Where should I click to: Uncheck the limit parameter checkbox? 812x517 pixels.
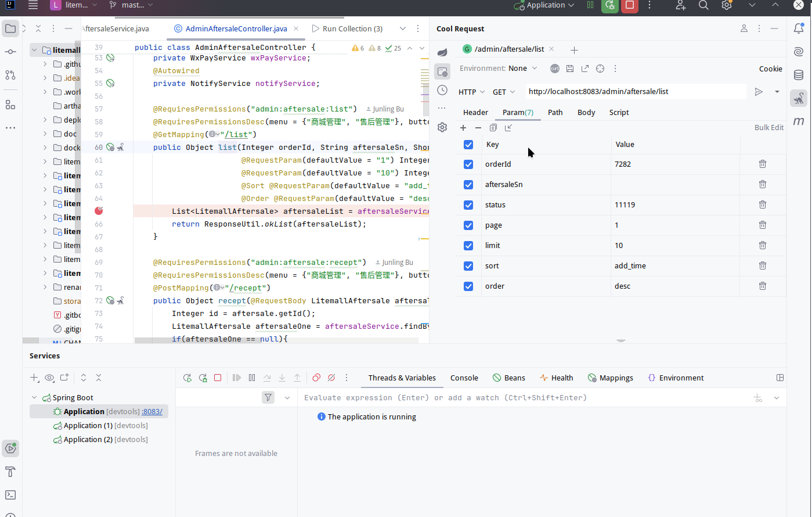pos(469,246)
